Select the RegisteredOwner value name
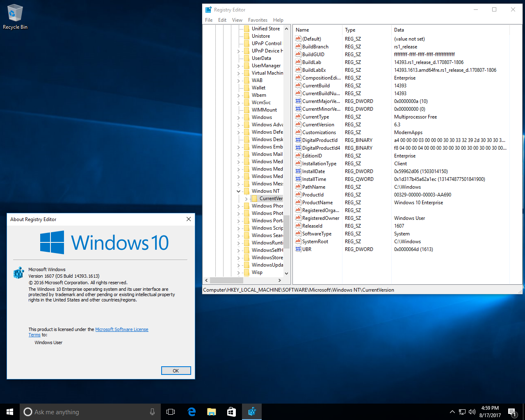 tap(321, 218)
